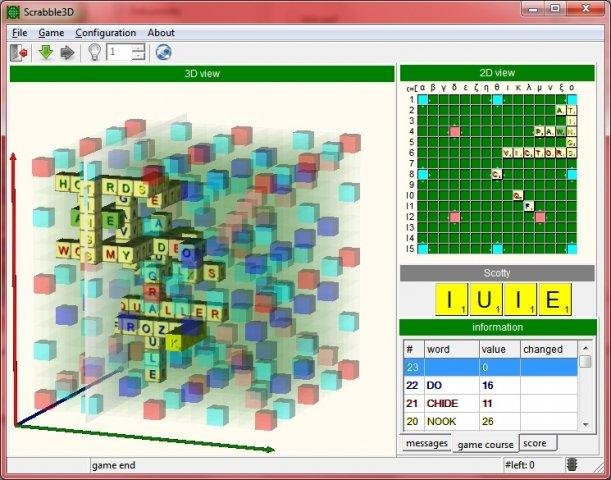The height and width of the screenshot is (480, 611).
Task: Click the green down arrow toolbar icon
Action: pos(46,52)
